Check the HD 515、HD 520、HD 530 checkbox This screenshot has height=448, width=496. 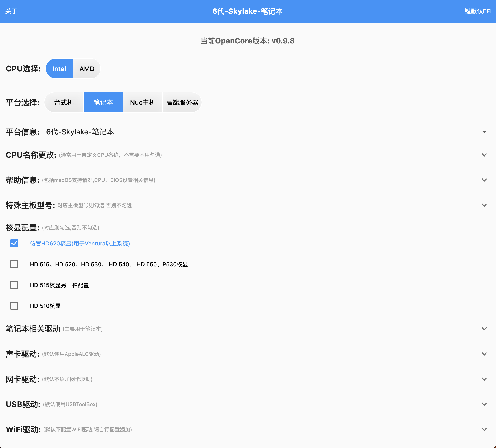pyautogui.click(x=14, y=264)
